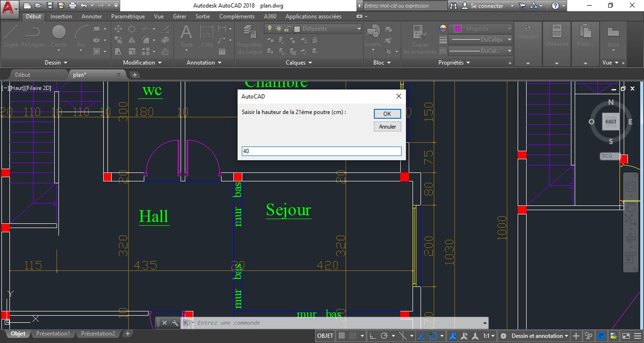The height and width of the screenshot is (343, 644).
Task: Switch to Présentation1 layout tab
Action: tap(53, 334)
